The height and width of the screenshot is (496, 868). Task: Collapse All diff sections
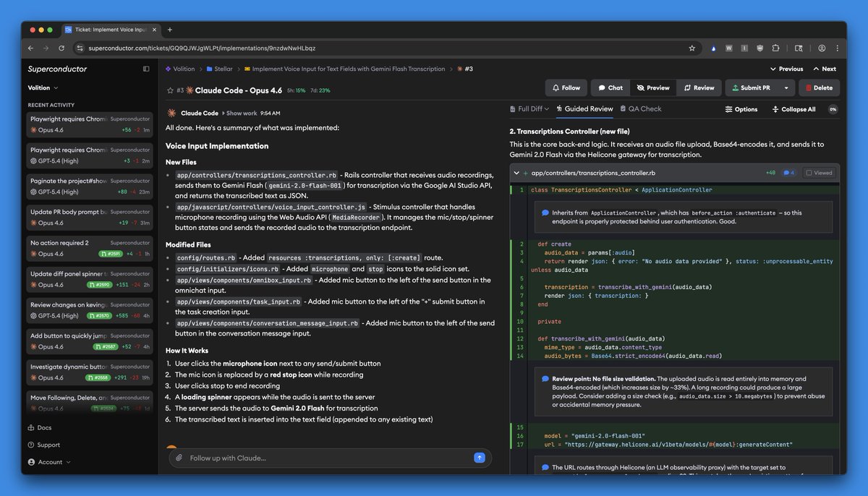(x=793, y=109)
